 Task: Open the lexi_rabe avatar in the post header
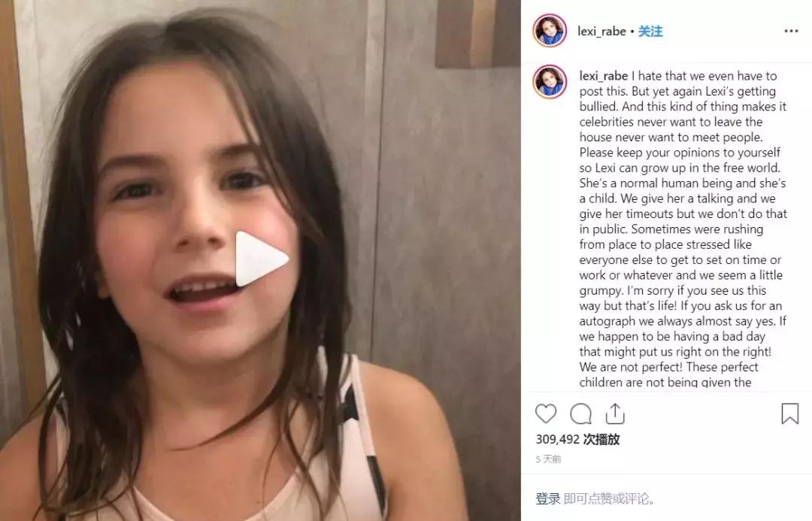[x=550, y=31]
